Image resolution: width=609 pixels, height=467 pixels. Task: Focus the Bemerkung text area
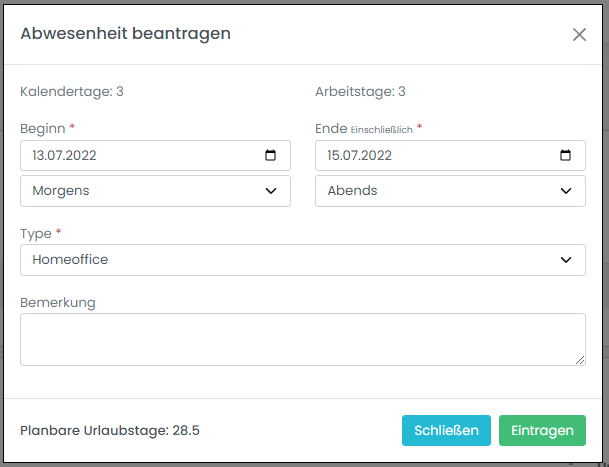(x=302, y=339)
